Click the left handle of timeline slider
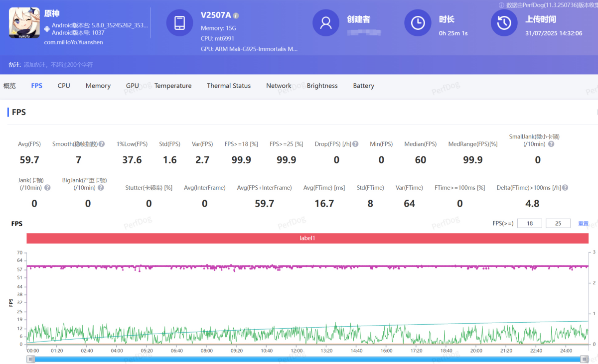 tap(31, 359)
